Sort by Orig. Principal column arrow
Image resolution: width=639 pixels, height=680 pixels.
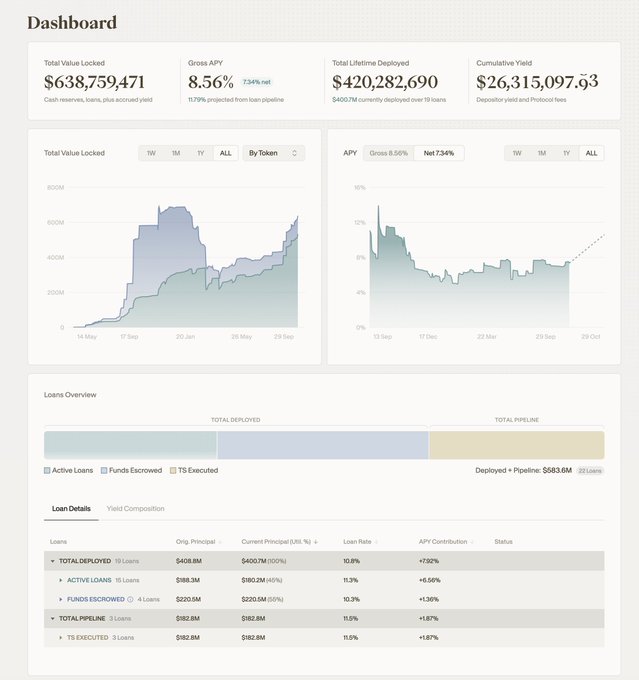220,542
